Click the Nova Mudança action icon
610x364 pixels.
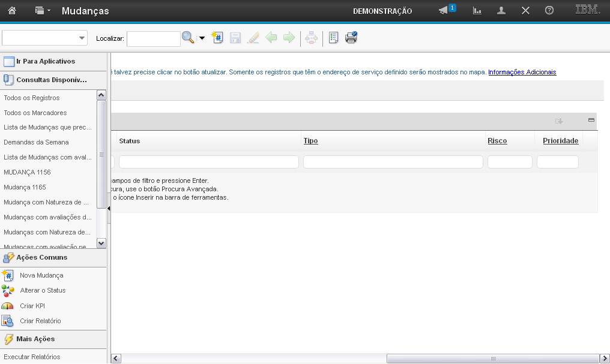8,275
